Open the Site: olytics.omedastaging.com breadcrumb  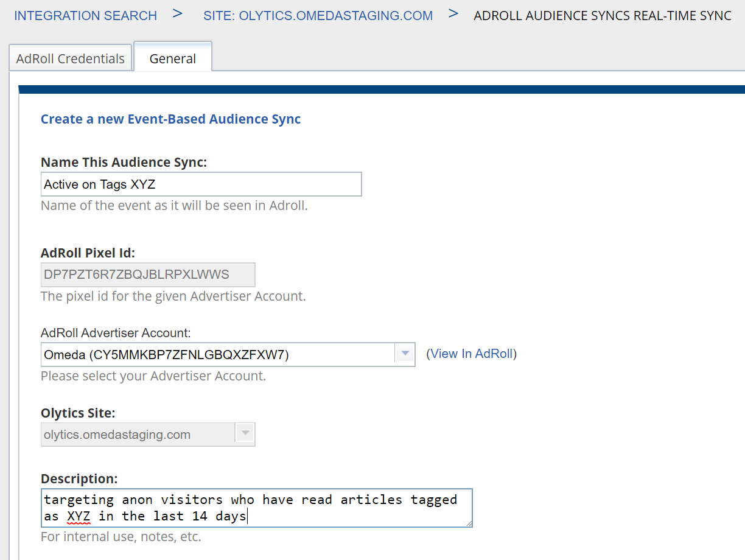point(318,15)
